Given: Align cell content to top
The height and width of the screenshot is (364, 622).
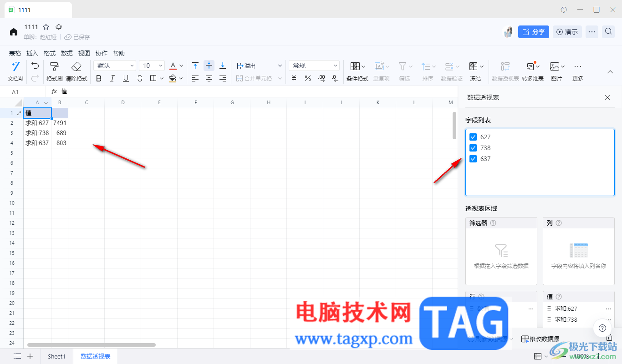Looking at the screenshot, I should pyautogui.click(x=195, y=66).
